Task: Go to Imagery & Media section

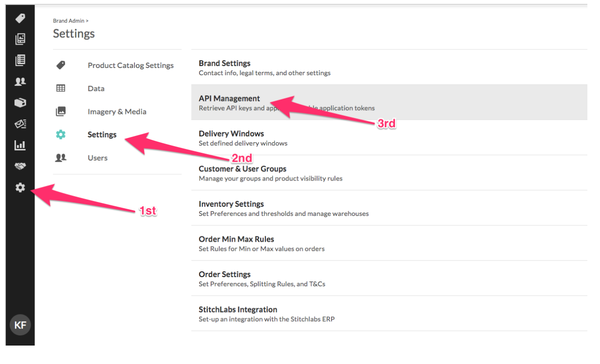Action: click(117, 112)
